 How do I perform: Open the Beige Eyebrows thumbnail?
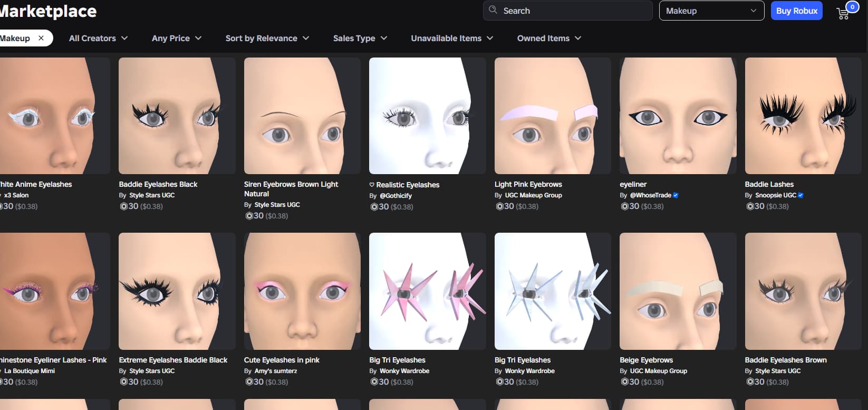click(678, 291)
